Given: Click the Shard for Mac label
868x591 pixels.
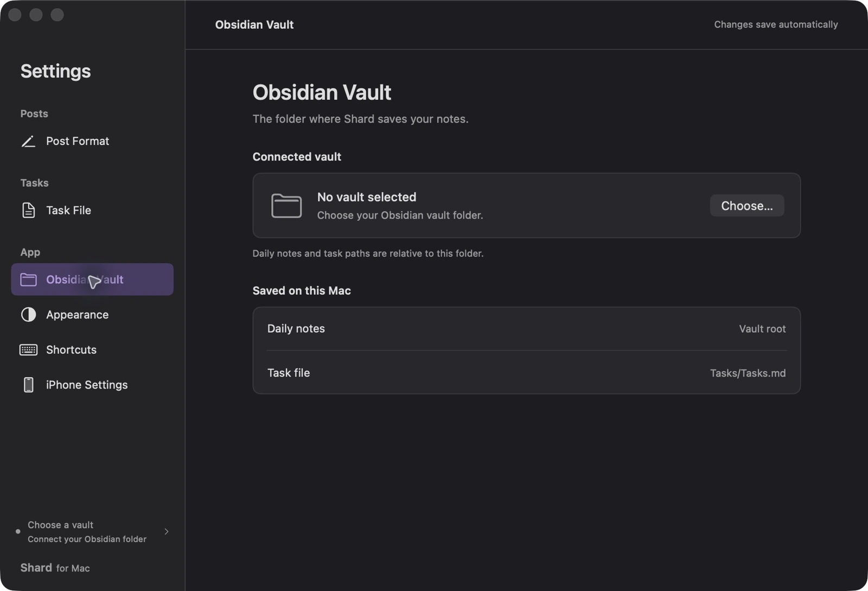Looking at the screenshot, I should click(x=55, y=568).
